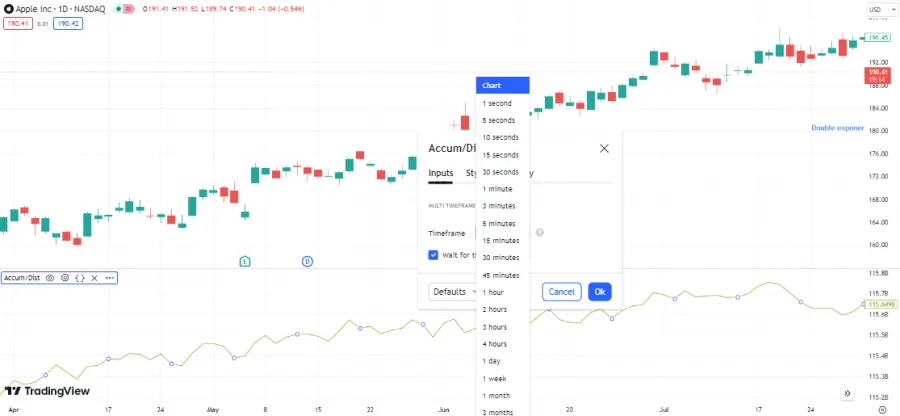Viewport: 900px width, 416px height.
Task: Switch to the Inputs tab
Action: click(x=441, y=173)
